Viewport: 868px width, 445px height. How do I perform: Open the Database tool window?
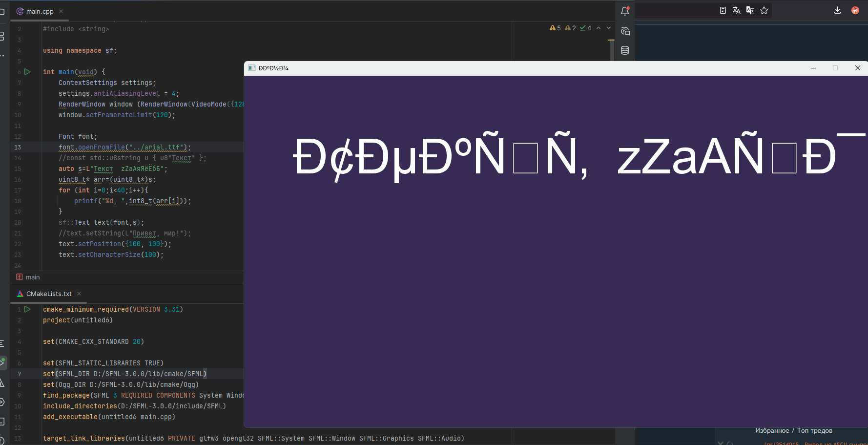625,50
